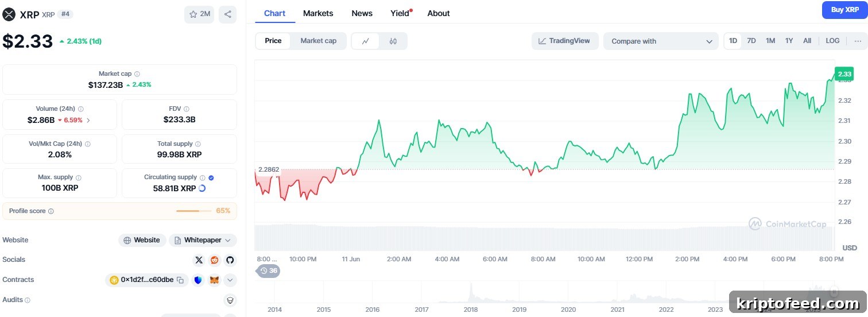Open FDV info icon
Viewport: 868px width, 317px height.
point(187,109)
